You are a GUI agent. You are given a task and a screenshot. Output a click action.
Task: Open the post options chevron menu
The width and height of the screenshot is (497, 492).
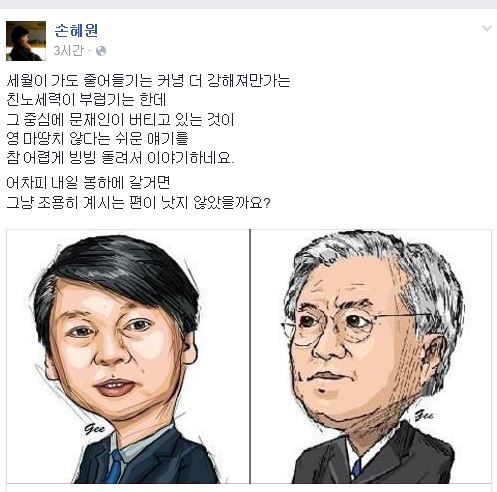[487, 28]
